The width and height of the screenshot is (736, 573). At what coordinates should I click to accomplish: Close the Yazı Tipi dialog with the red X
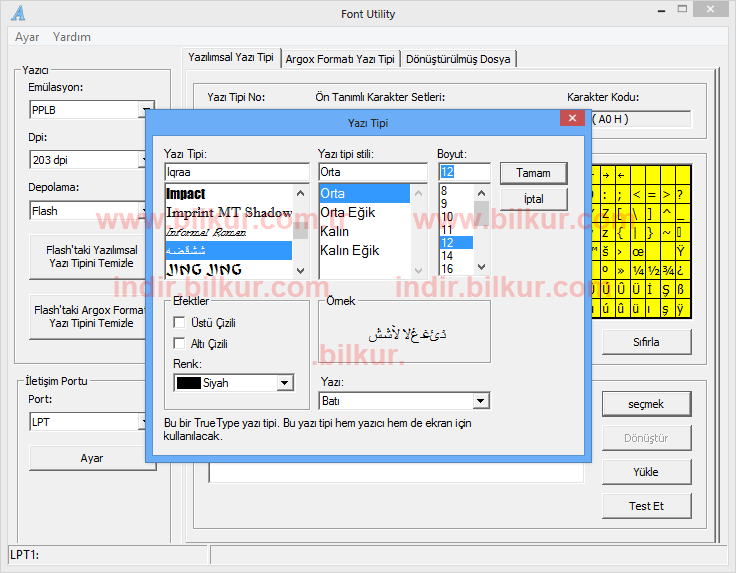[x=572, y=119]
